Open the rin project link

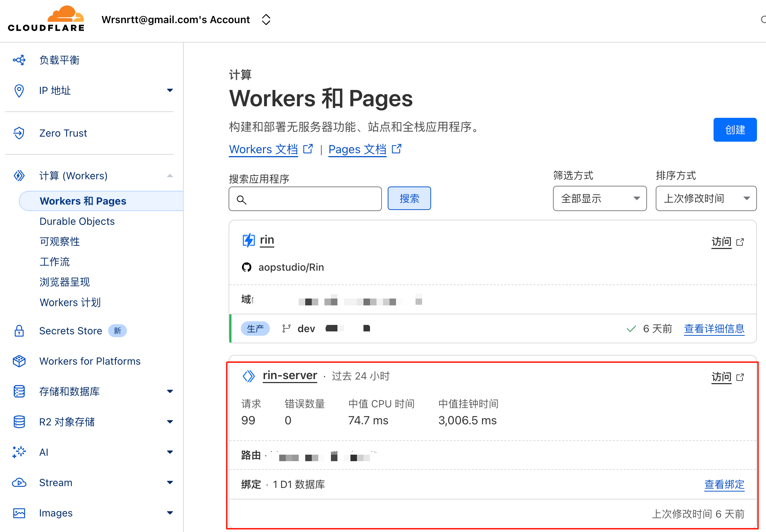[267, 240]
